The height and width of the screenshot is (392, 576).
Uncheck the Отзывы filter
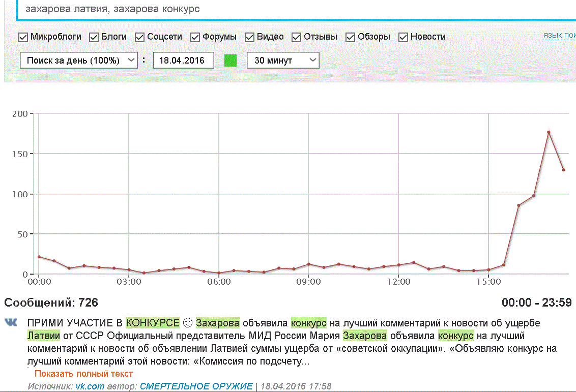coord(297,37)
